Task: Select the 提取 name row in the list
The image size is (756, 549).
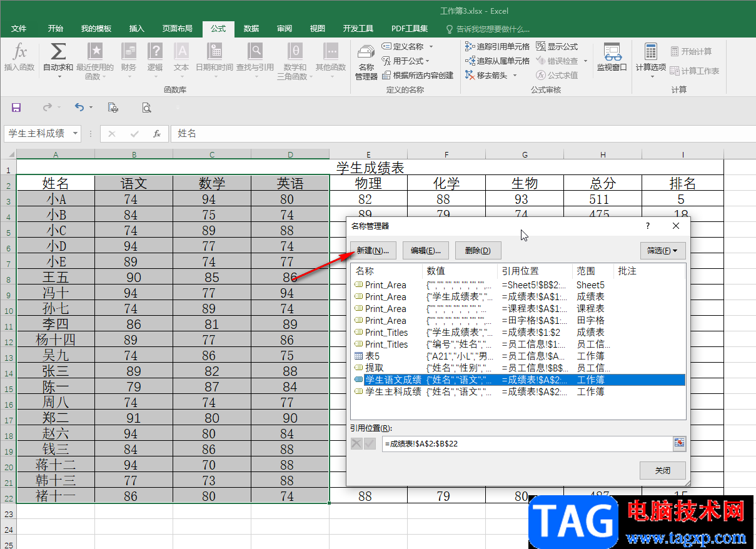Action: click(x=518, y=368)
